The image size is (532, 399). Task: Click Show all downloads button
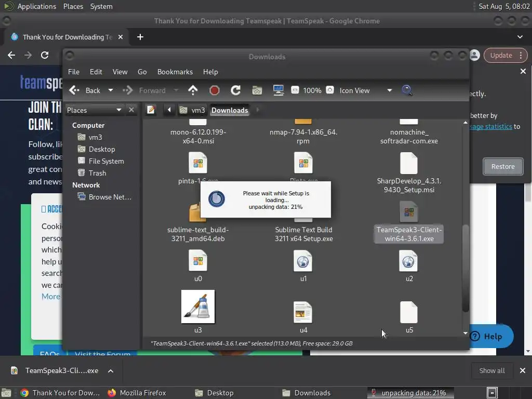pos(491,370)
